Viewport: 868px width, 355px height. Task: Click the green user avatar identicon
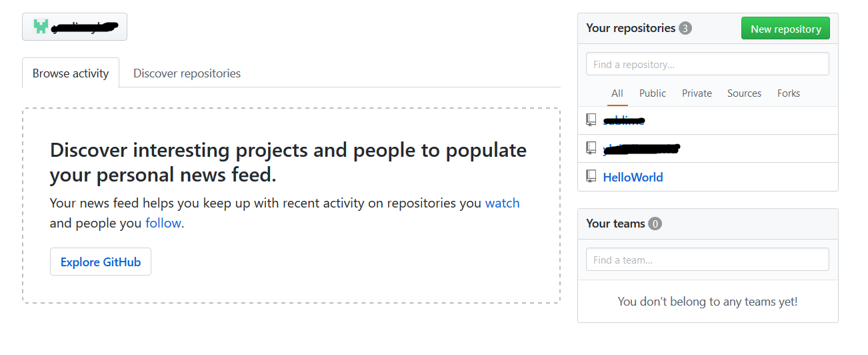click(41, 27)
